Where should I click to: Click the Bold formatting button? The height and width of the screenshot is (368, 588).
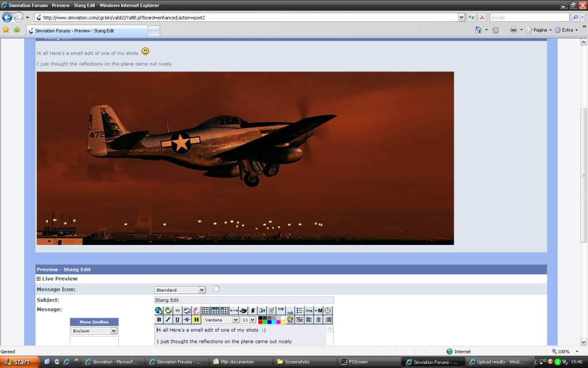(159, 320)
